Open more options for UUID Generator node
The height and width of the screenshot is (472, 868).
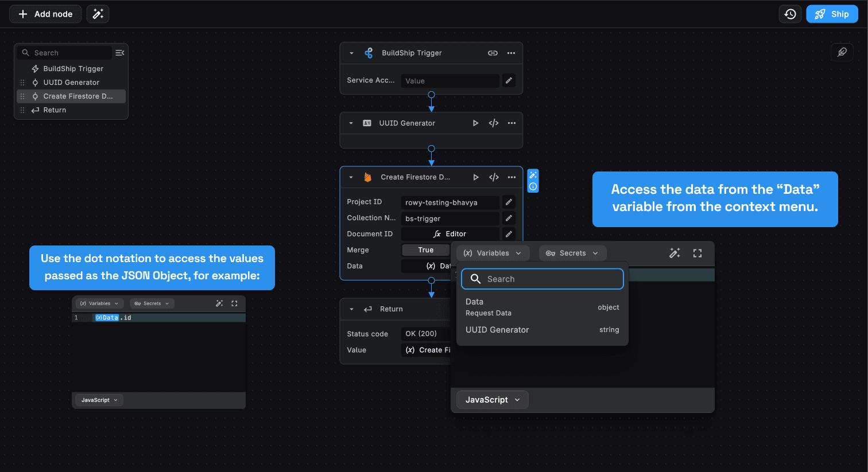(511, 123)
